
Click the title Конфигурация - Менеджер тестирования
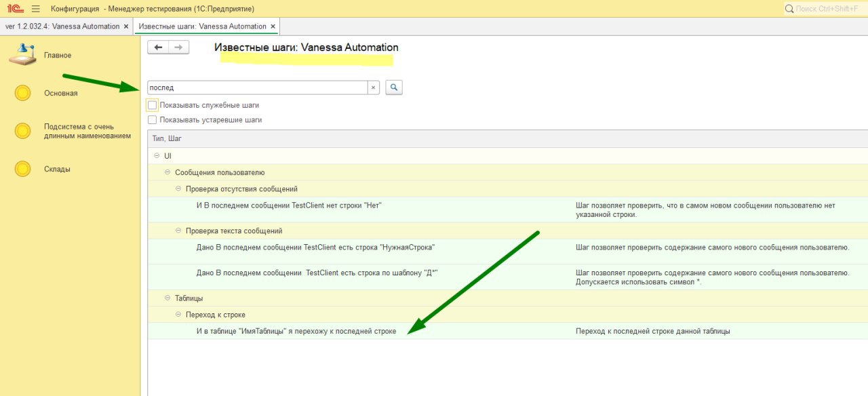tap(153, 9)
